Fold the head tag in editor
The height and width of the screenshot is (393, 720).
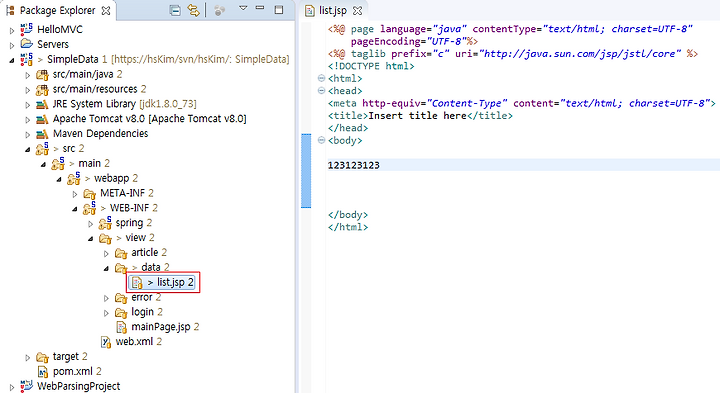321,90
